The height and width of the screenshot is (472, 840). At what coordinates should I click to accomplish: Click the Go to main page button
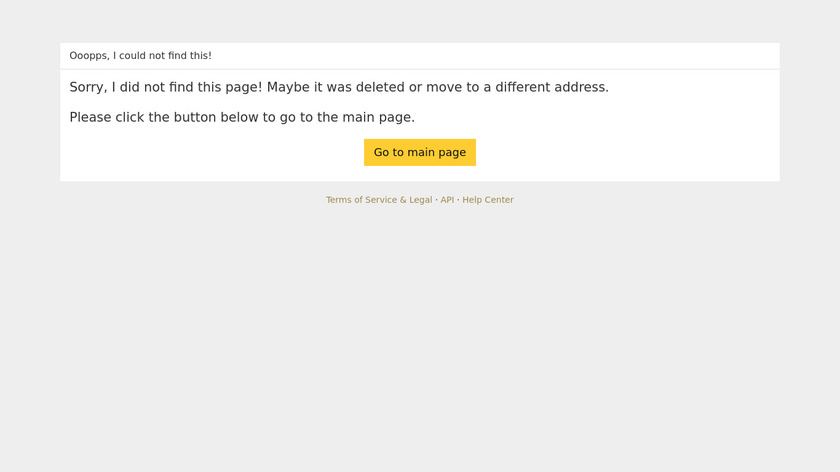click(420, 152)
